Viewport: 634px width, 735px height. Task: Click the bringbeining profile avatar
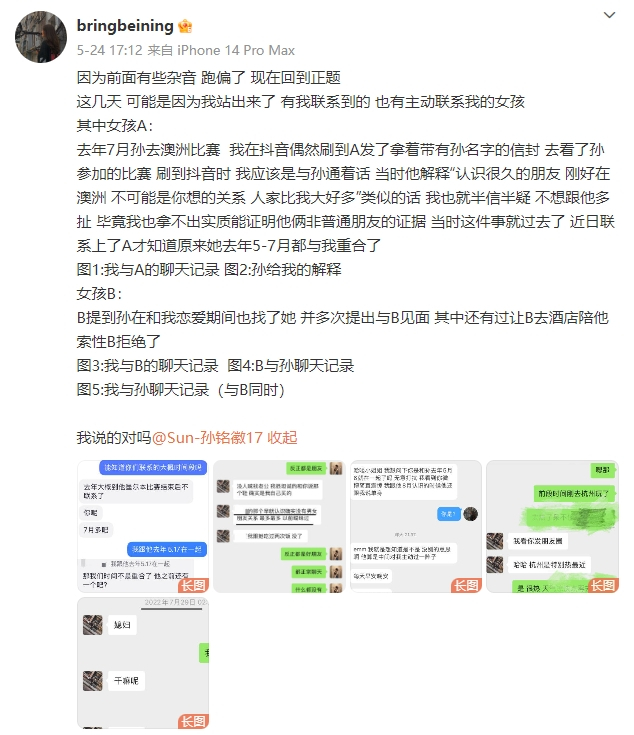tap(41, 37)
